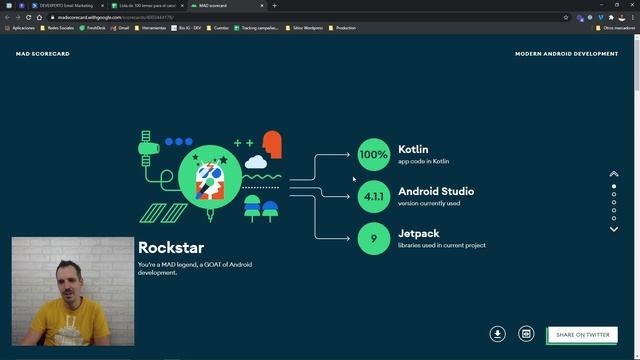
Task: Open the Sitios Wordpress bookmark folder
Action: (x=304, y=28)
